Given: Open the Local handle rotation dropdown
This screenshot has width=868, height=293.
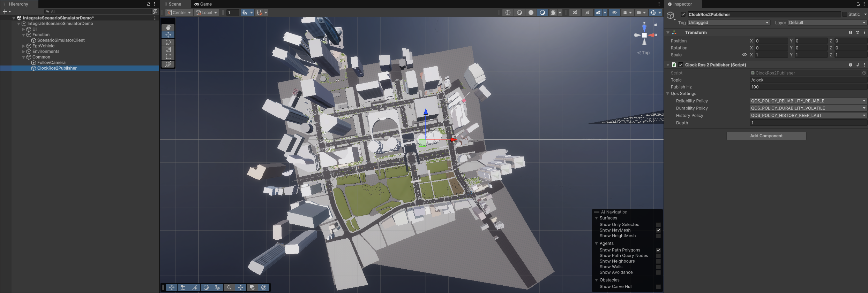Looking at the screenshot, I should pyautogui.click(x=207, y=13).
